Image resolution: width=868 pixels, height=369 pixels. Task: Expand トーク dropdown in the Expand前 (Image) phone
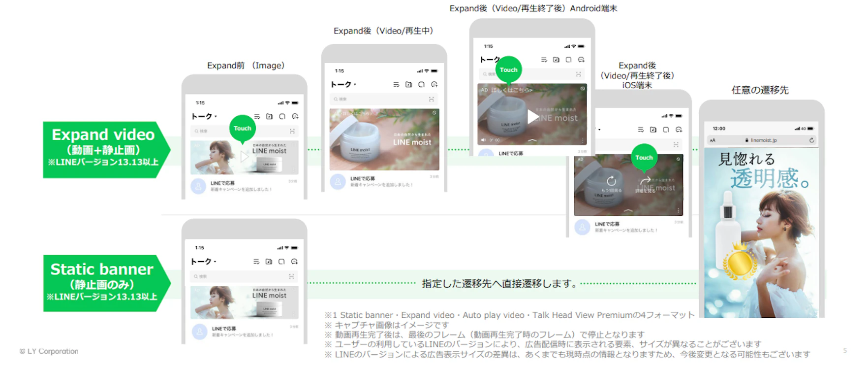coord(204,116)
